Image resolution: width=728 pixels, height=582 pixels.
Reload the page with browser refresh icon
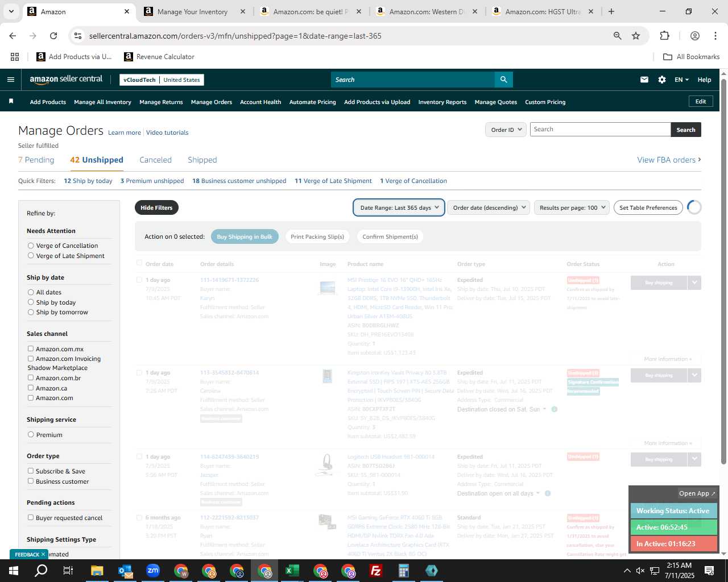[x=53, y=36]
